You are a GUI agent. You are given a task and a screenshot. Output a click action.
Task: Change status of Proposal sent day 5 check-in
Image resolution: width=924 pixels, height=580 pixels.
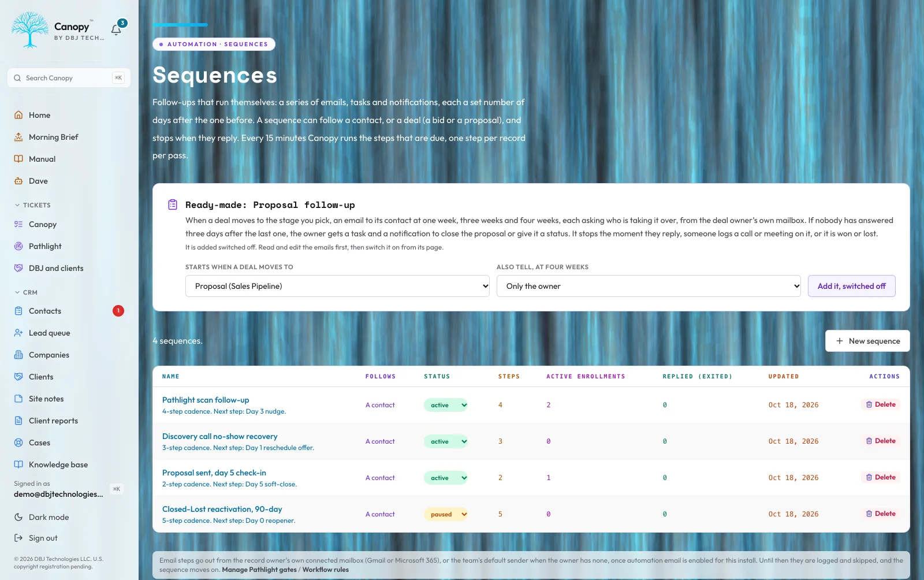[446, 478]
